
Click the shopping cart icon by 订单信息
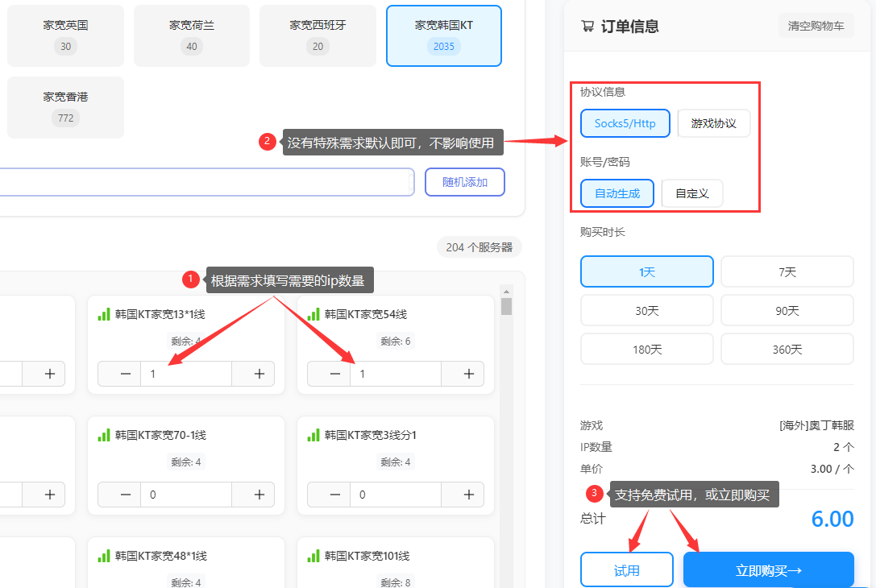pos(587,27)
